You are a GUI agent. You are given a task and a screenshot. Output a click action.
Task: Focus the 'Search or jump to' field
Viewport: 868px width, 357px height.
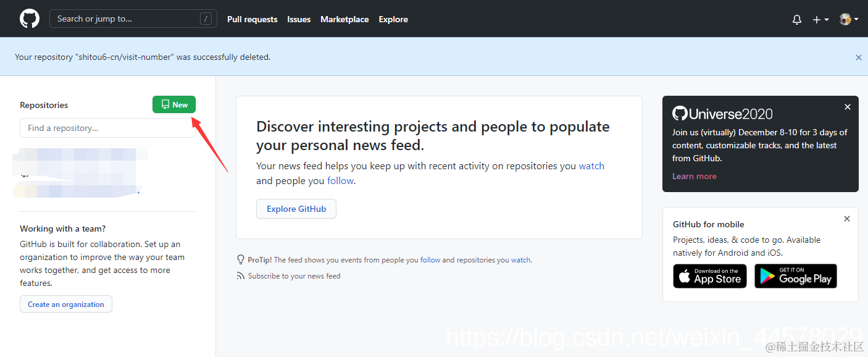point(133,19)
